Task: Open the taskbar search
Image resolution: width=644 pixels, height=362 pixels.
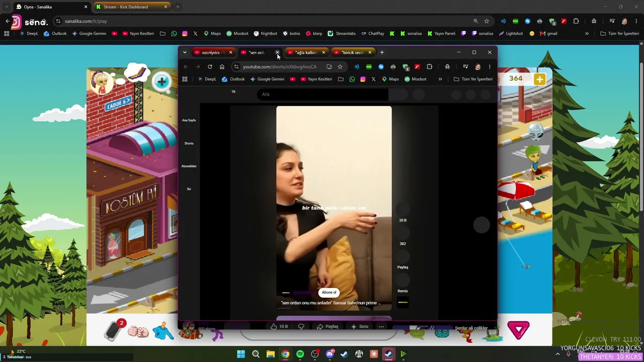Action: point(256,354)
